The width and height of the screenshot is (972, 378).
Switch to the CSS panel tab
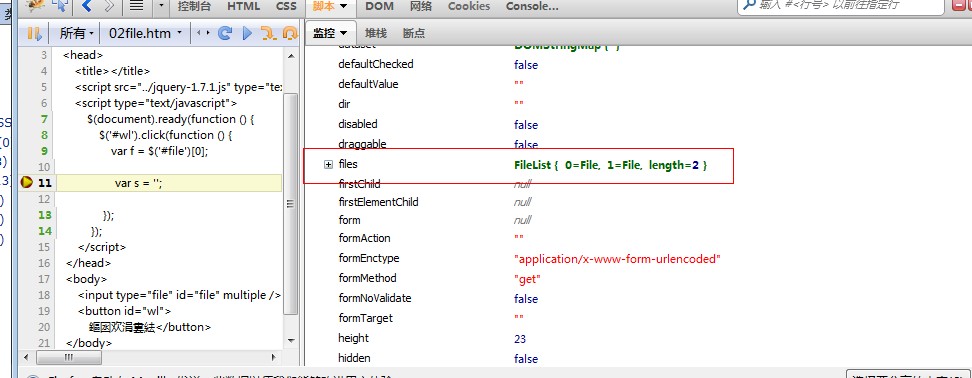286,6
